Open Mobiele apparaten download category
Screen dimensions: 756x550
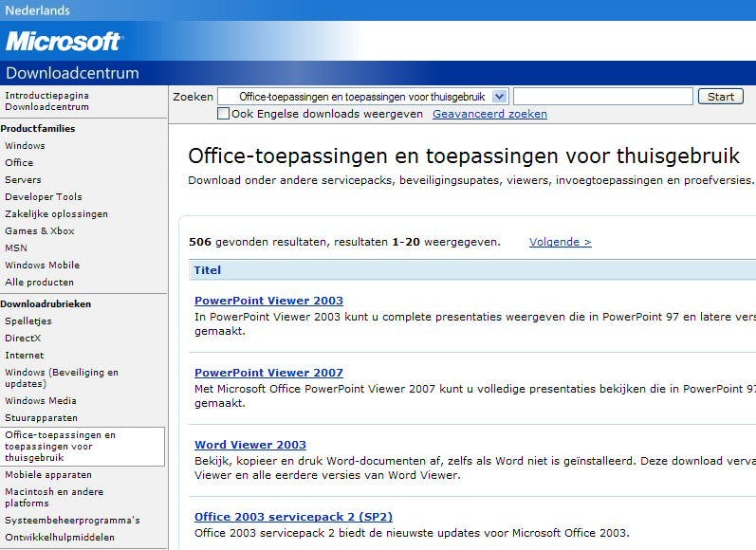pyautogui.click(x=48, y=475)
